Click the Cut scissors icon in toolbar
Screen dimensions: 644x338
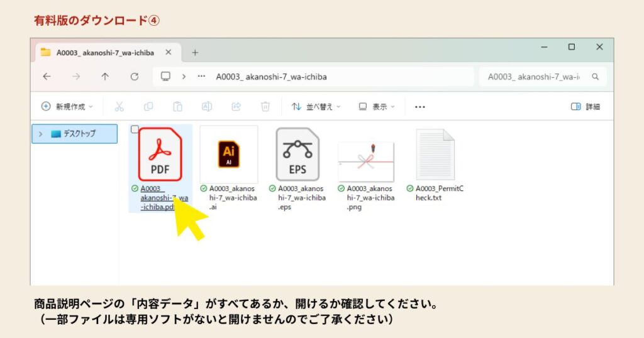pyautogui.click(x=119, y=107)
